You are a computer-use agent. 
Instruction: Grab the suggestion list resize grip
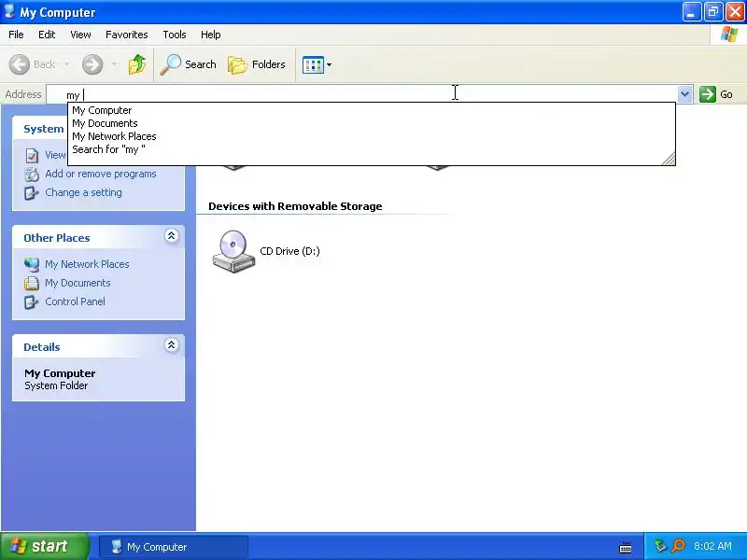click(669, 159)
